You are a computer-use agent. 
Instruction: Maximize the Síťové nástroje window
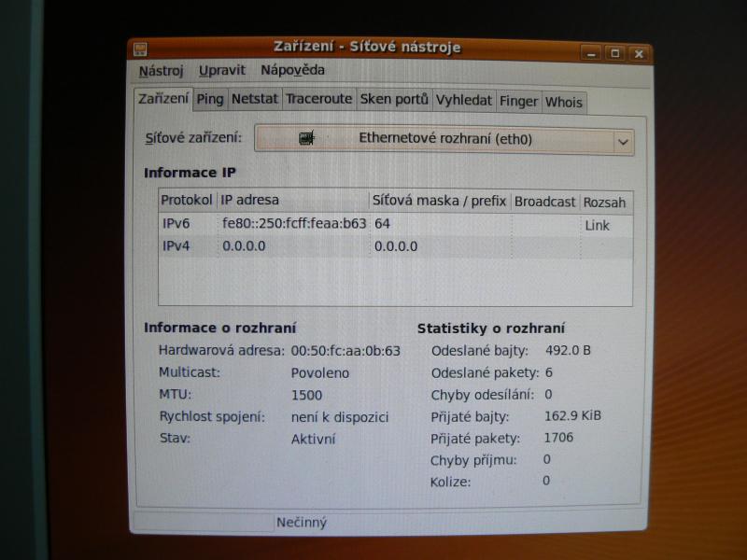(615, 53)
